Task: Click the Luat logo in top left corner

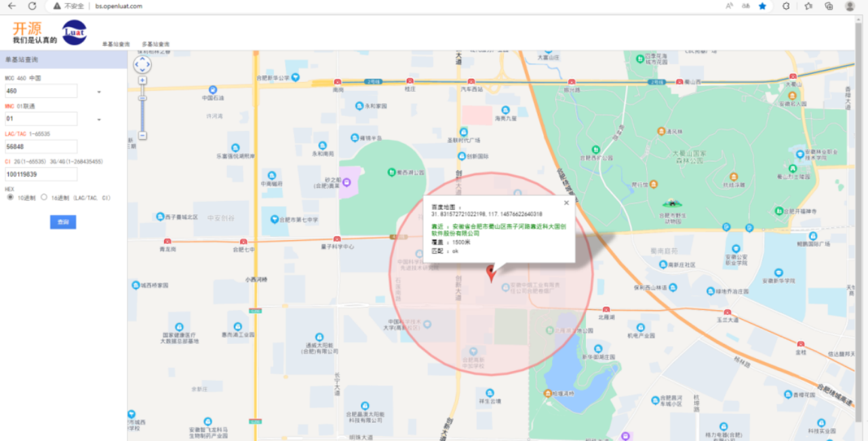Action: [x=73, y=33]
